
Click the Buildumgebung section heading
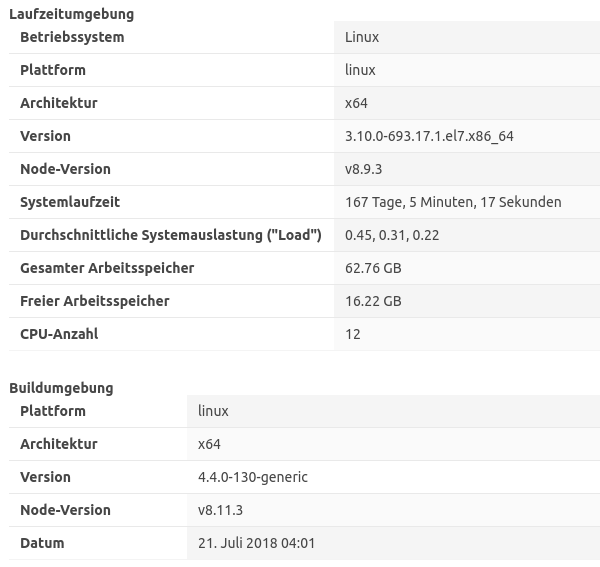(61, 388)
